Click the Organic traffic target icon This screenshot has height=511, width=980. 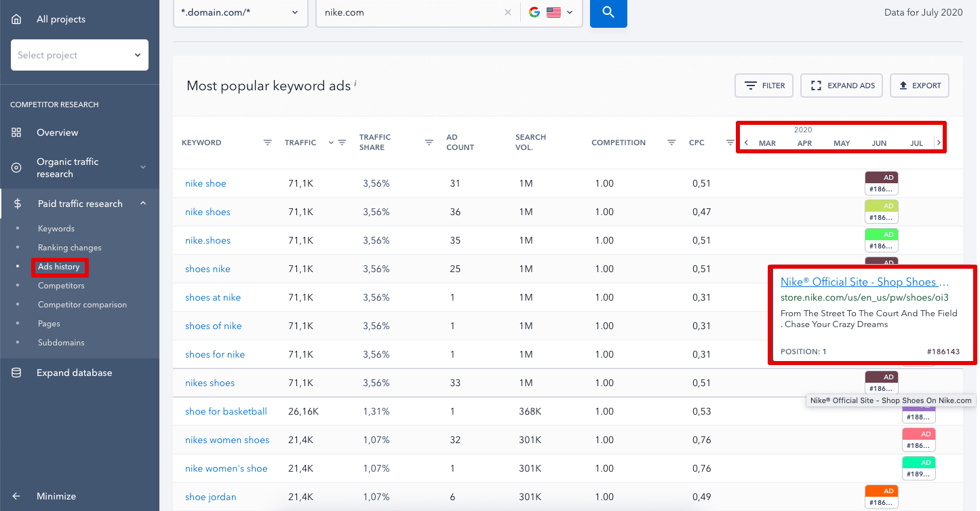(16, 168)
